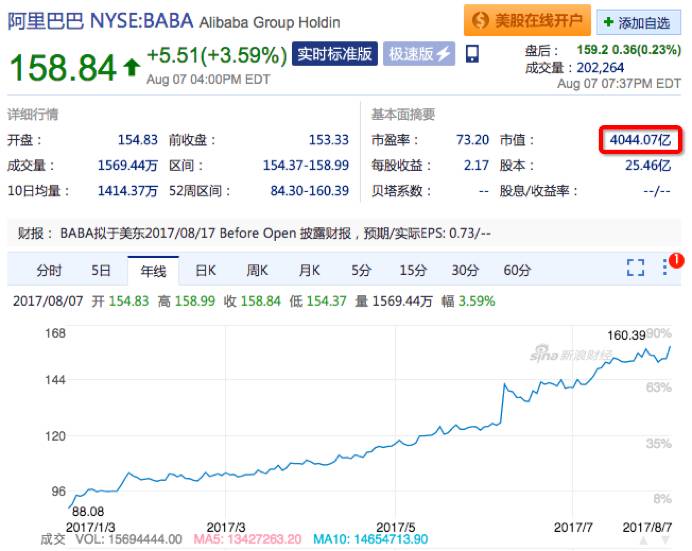Screen dimensions: 692x551
Task: Switch to the 5日 tab
Action: [x=101, y=270]
